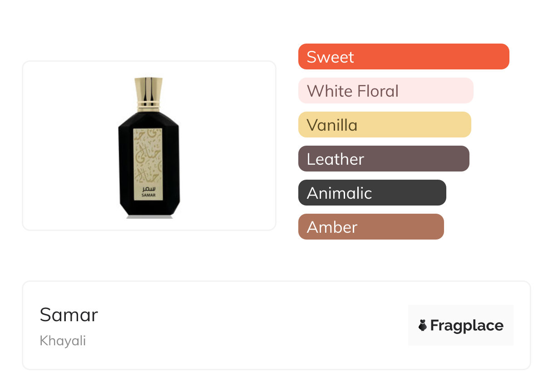Click the Fragplace perfume bottle logo icon
Image resolution: width=553 pixels, height=392 pixels.
point(423,325)
